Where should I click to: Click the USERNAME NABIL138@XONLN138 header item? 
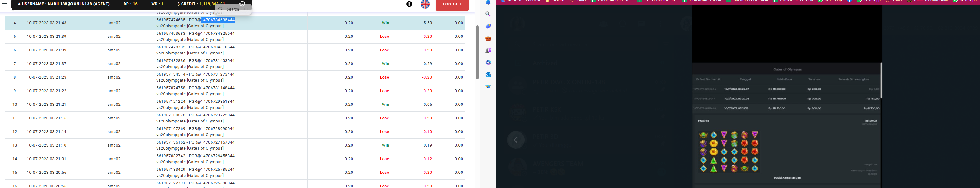coord(64,4)
